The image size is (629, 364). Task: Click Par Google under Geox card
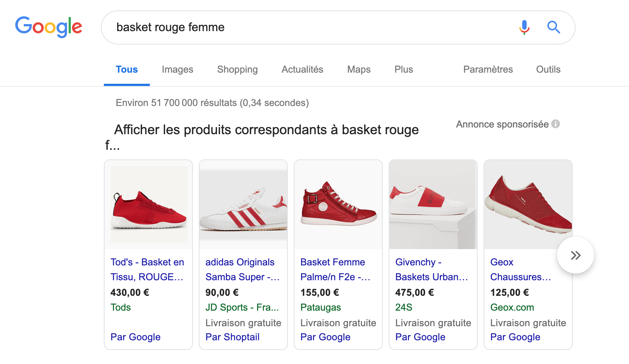[515, 337]
